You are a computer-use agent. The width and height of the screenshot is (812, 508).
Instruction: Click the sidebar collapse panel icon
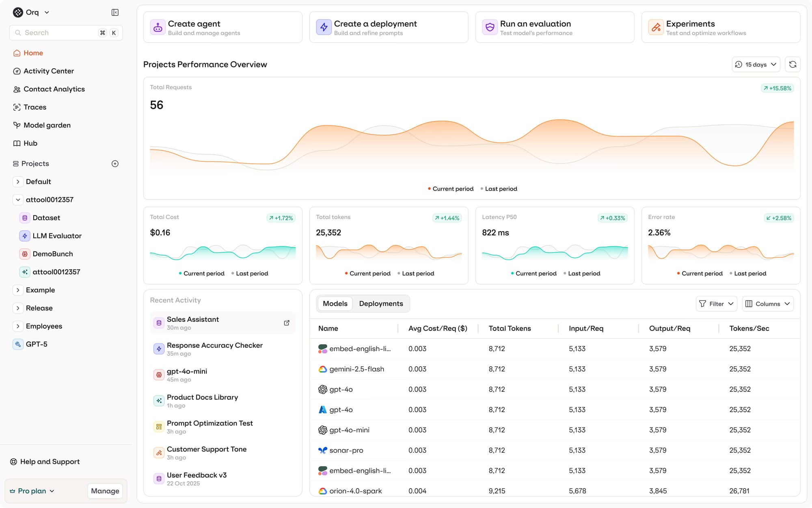pyautogui.click(x=115, y=13)
